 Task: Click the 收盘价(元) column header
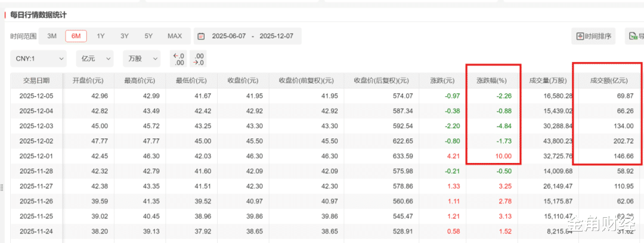coord(243,81)
